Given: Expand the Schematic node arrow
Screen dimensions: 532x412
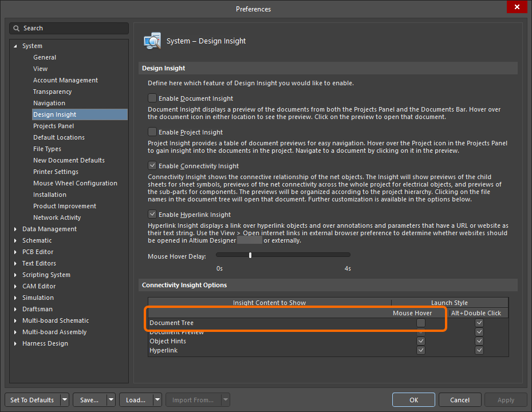Looking at the screenshot, I should 15,240.
